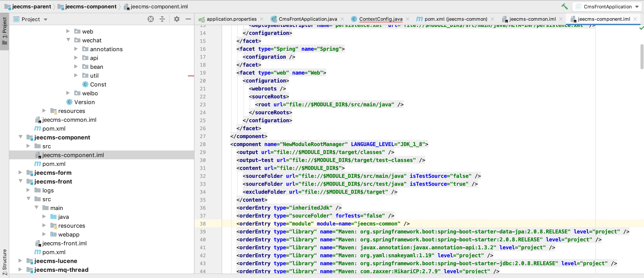The width and height of the screenshot is (644, 278).
Task: Click the locate current file crosshair icon
Action: [151, 19]
